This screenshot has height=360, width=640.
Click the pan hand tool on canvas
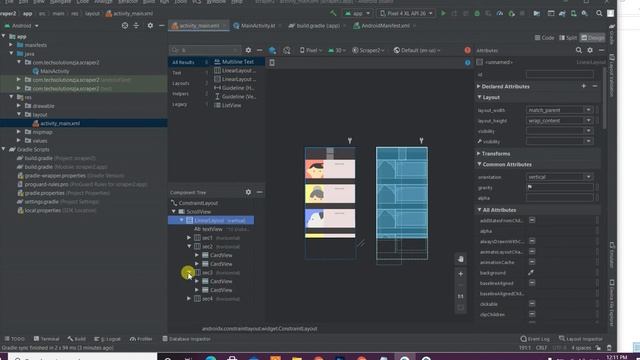click(460, 259)
